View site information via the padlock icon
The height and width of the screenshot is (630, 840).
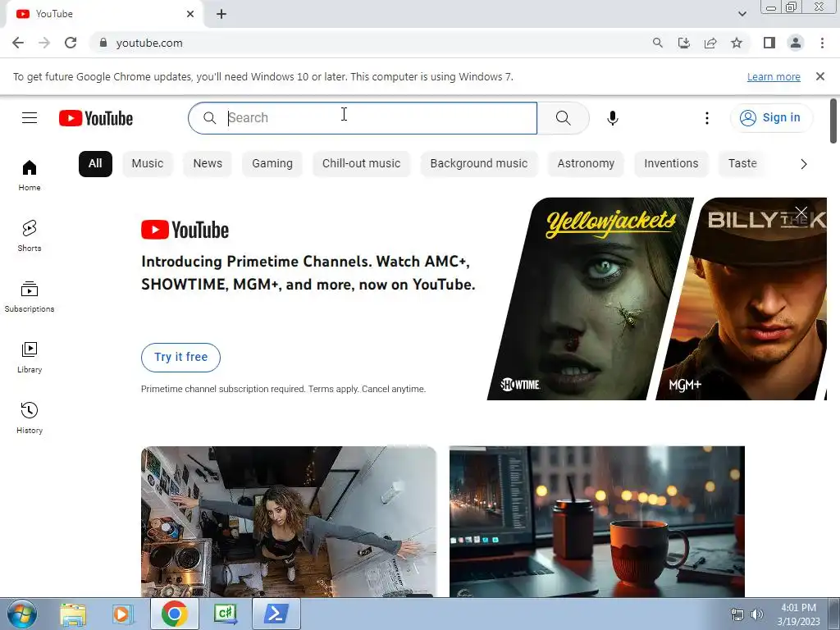tap(103, 43)
